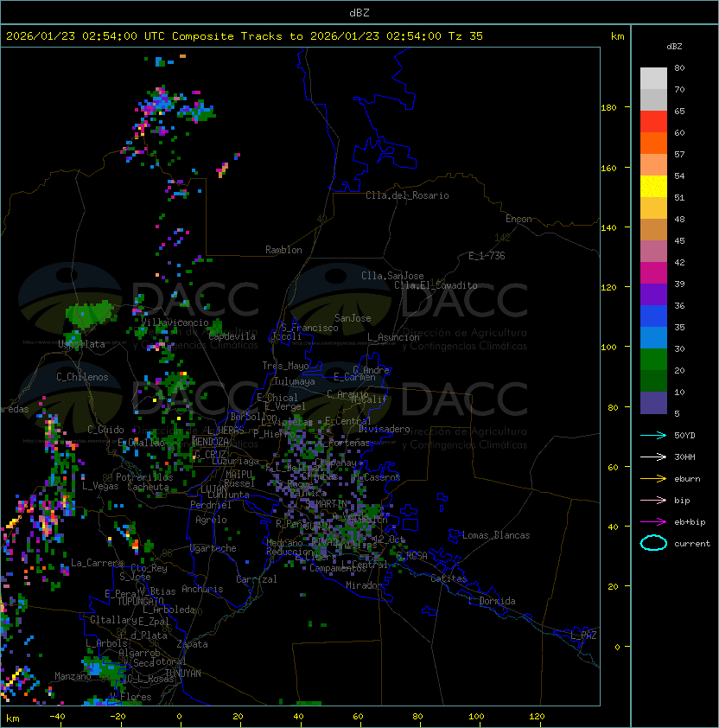
Task: Click the 'Villavicencio' map label
Action: coord(175,322)
